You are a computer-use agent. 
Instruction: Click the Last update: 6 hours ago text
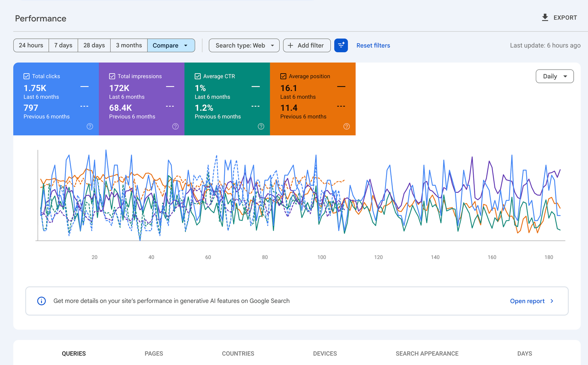pyautogui.click(x=545, y=45)
